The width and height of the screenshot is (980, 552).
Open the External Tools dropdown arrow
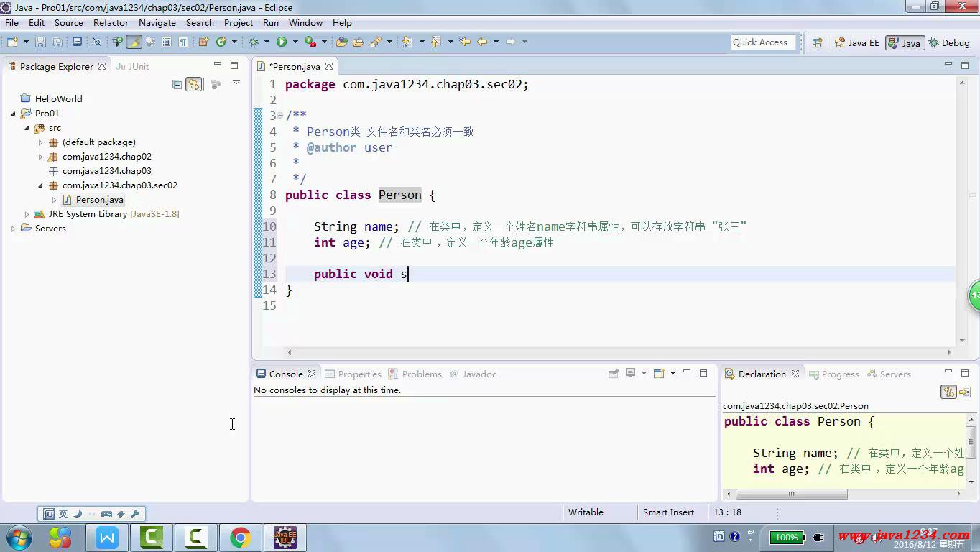(324, 42)
